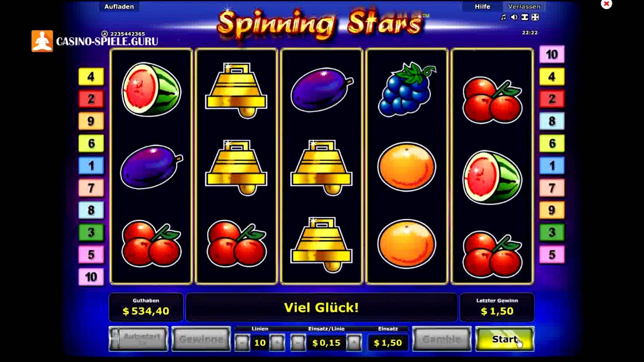
Task: Close the overlay with red X
Action: pyautogui.click(x=606, y=4)
